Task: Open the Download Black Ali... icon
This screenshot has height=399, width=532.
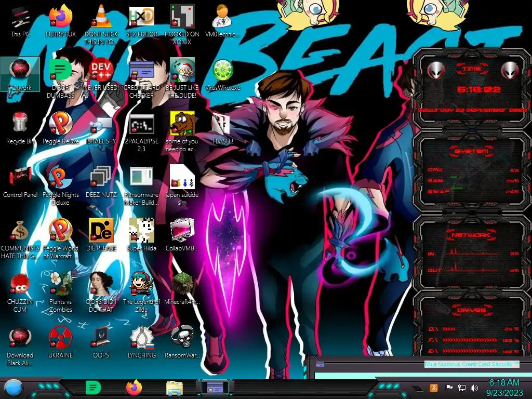Action: pyautogui.click(x=20, y=346)
